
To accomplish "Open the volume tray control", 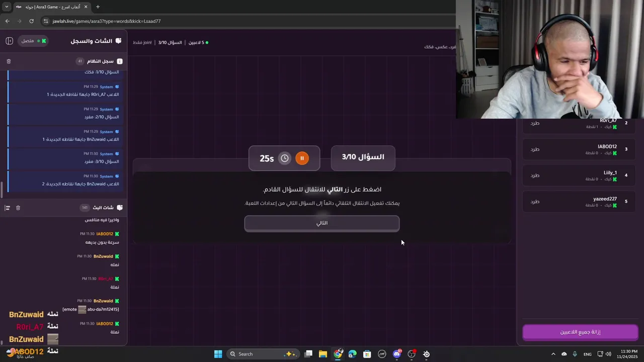I will tap(608, 354).
